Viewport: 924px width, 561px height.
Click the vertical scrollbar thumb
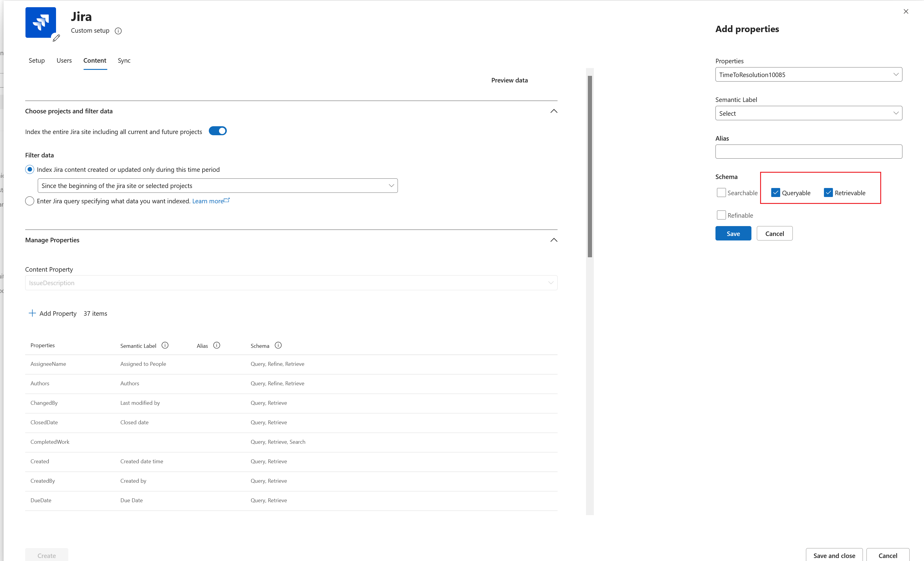point(590,166)
